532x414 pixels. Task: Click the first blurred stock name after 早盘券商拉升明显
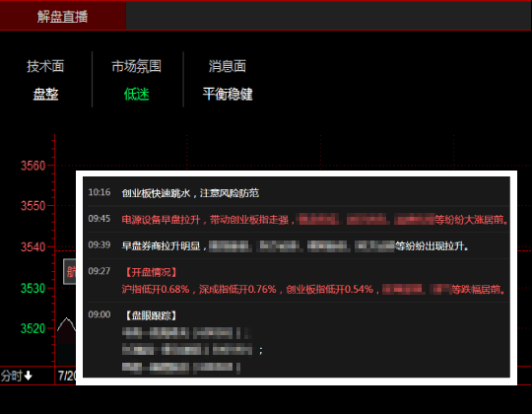(x=230, y=246)
